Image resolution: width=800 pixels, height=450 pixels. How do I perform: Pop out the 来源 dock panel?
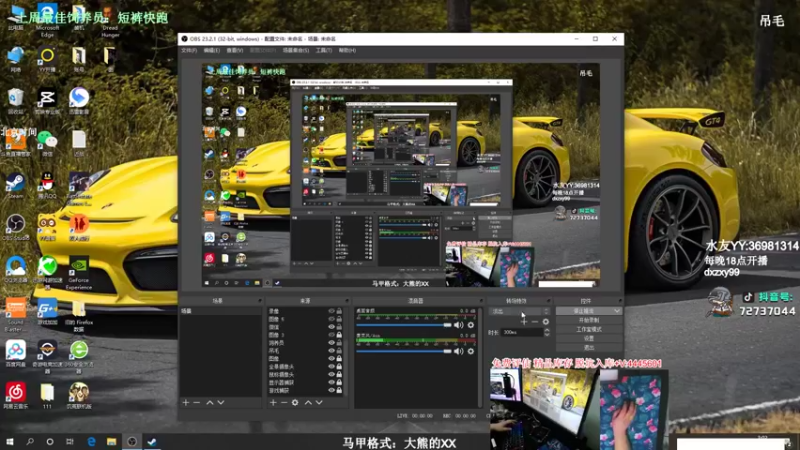coord(347,301)
